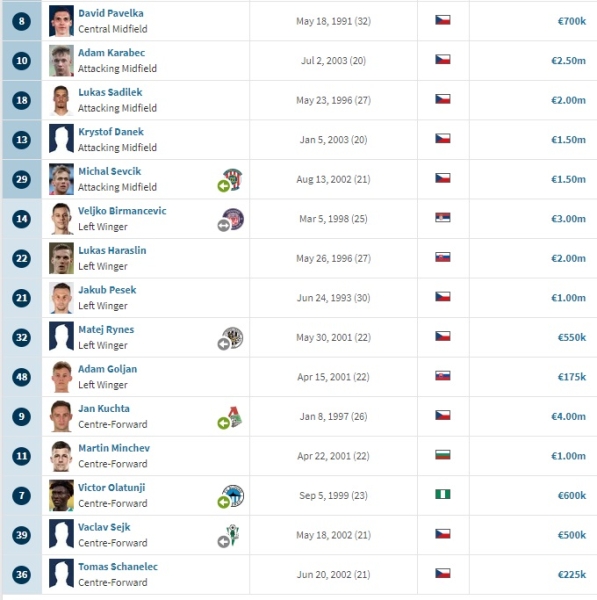Click the club crest icon beside Vaclav Sejk

coord(232,535)
